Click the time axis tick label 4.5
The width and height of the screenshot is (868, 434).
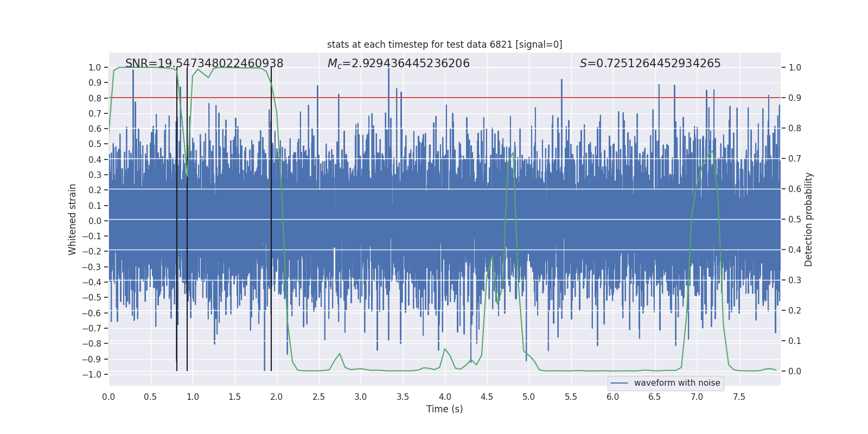pos(487,397)
